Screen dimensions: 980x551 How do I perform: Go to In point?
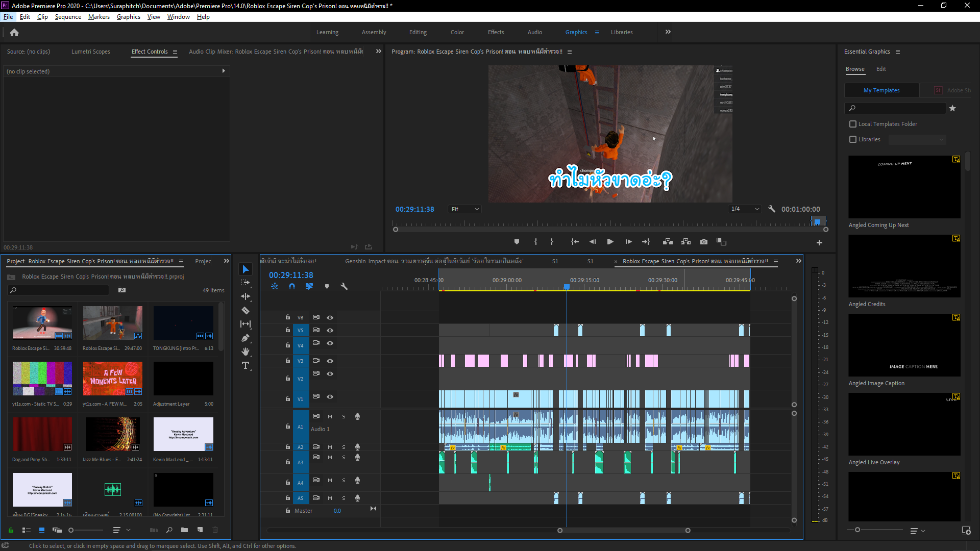coord(575,242)
